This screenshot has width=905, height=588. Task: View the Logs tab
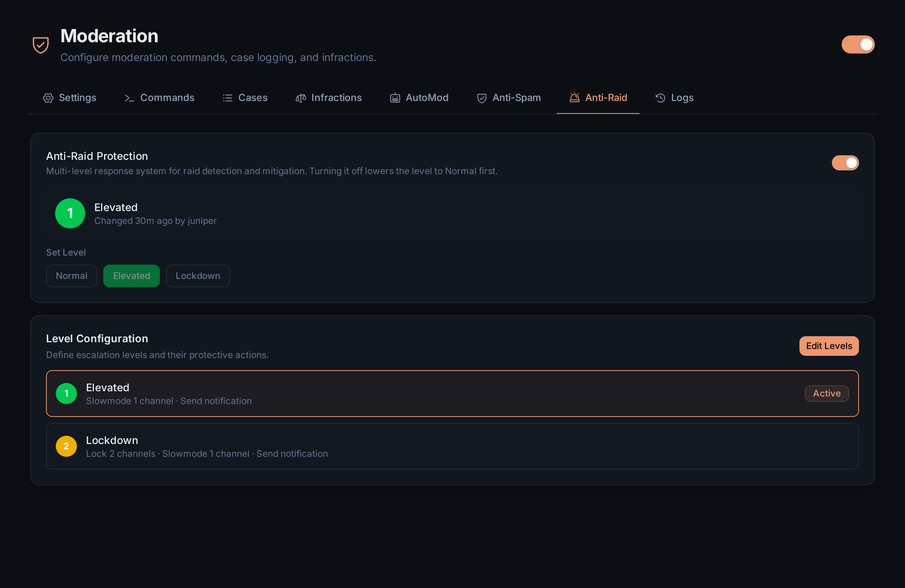[x=674, y=98]
